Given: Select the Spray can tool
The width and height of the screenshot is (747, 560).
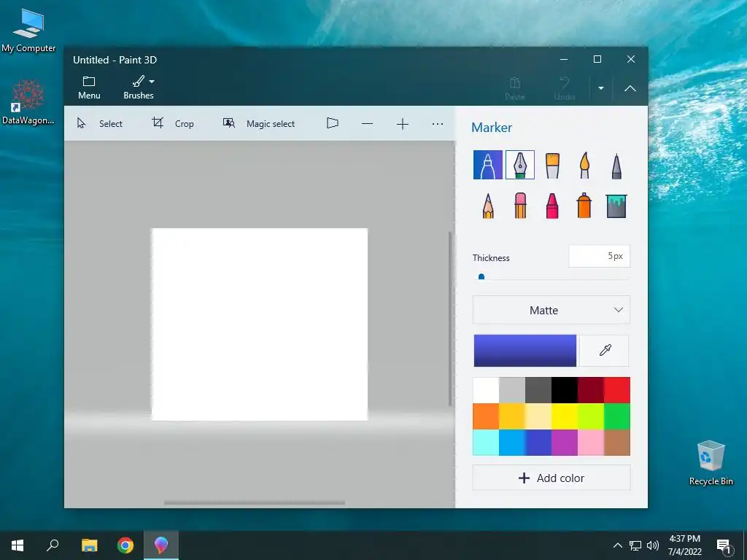Looking at the screenshot, I should 584,206.
